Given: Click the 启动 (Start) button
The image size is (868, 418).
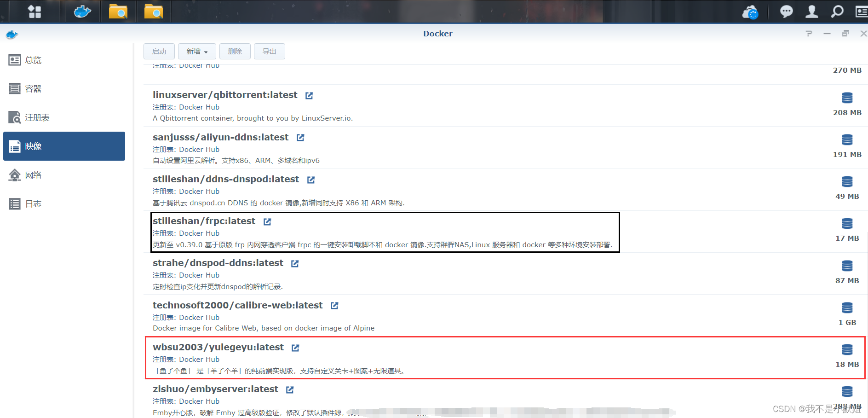Looking at the screenshot, I should 159,51.
